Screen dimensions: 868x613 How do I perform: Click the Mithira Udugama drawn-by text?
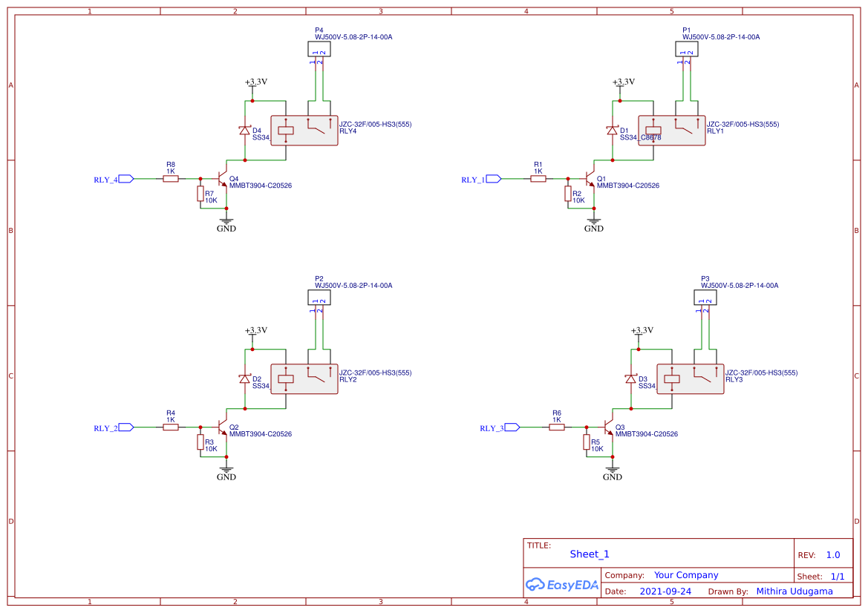coord(794,591)
